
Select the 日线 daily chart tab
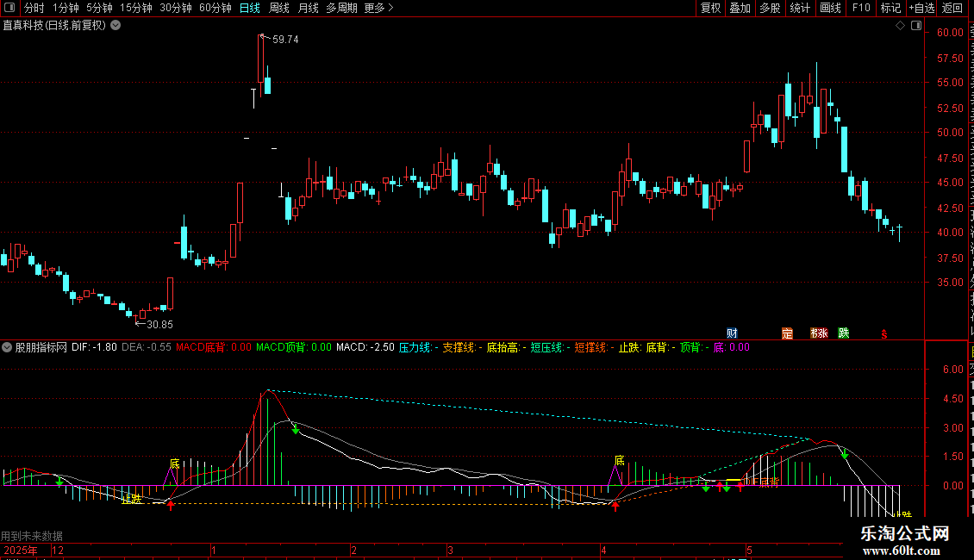(250, 8)
